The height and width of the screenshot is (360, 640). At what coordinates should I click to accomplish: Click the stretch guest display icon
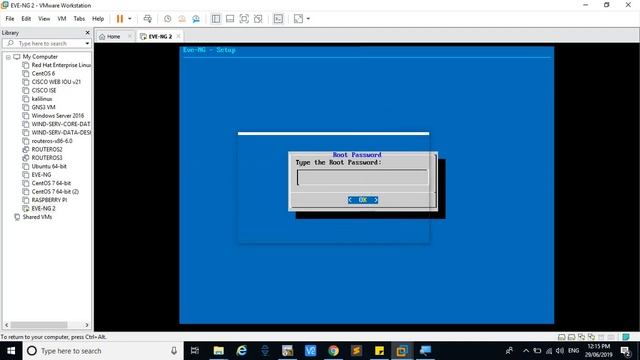[x=298, y=19]
